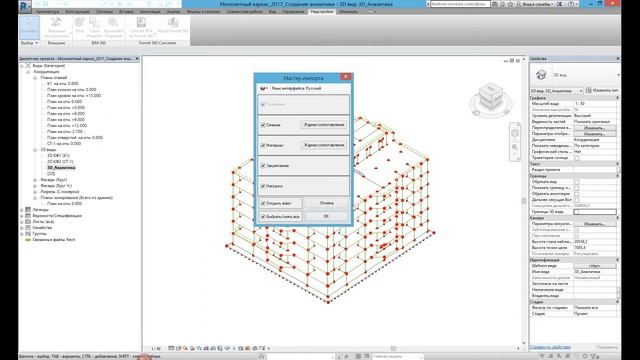This screenshot has width=640, height=360.
Task: Toggle the Открыть файл checkbox
Action: pos(263,203)
